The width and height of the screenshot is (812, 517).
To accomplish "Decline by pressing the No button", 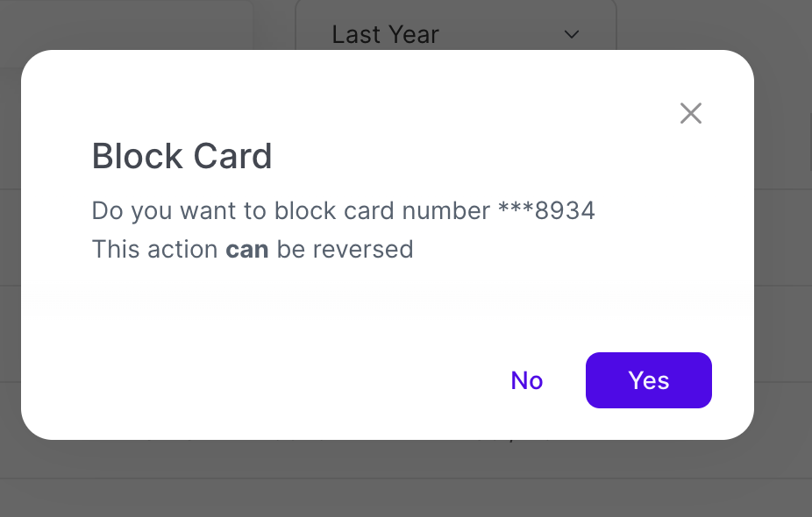I will (x=527, y=380).
